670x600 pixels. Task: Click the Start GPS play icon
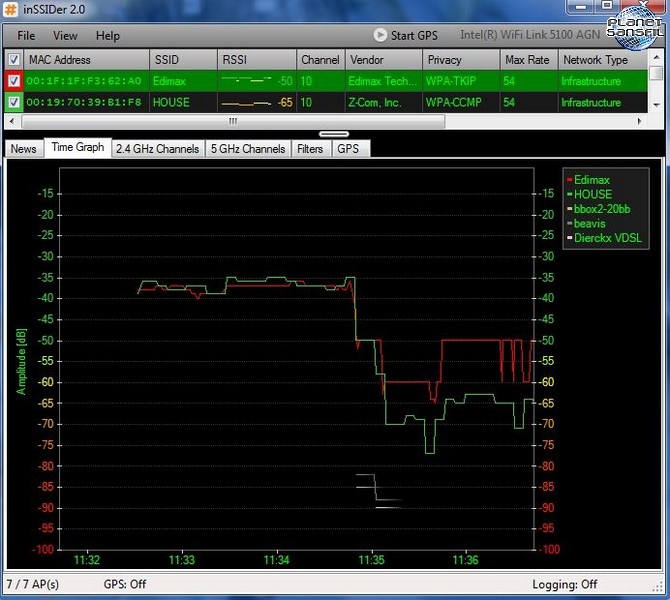tap(380, 36)
